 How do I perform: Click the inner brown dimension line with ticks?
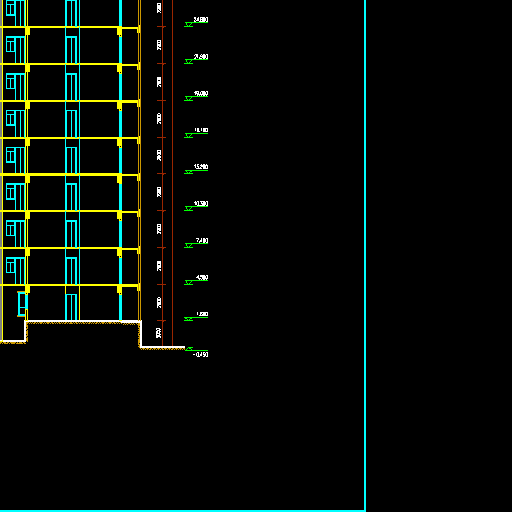pos(162,173)
